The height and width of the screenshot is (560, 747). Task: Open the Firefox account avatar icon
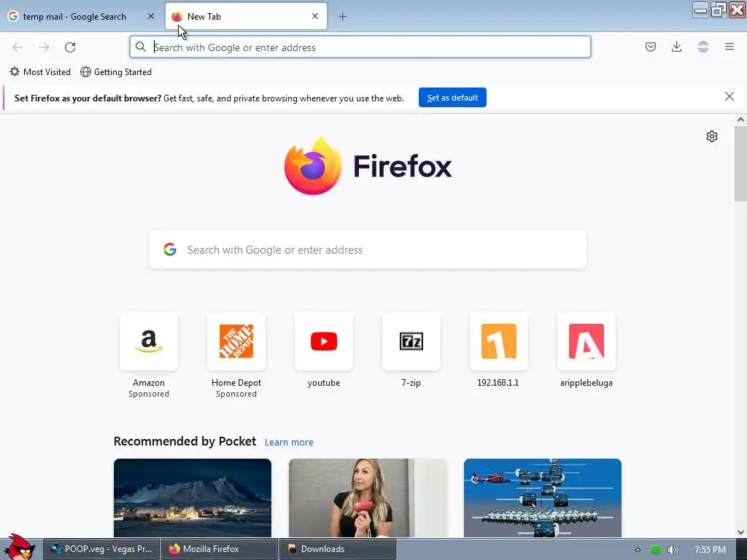(703, 47)
